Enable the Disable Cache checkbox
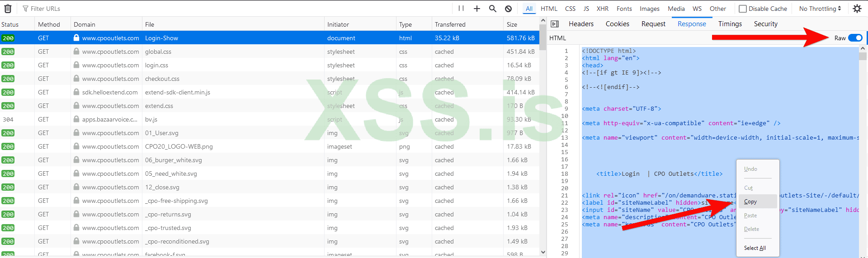Screen dimensions: 868x258 click(x=742, y=9)
